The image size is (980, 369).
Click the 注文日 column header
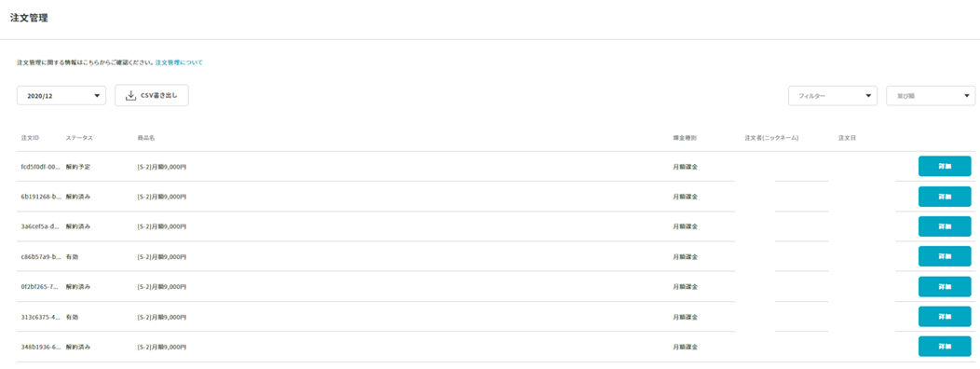pyautogui.click(x=847, y=138)
